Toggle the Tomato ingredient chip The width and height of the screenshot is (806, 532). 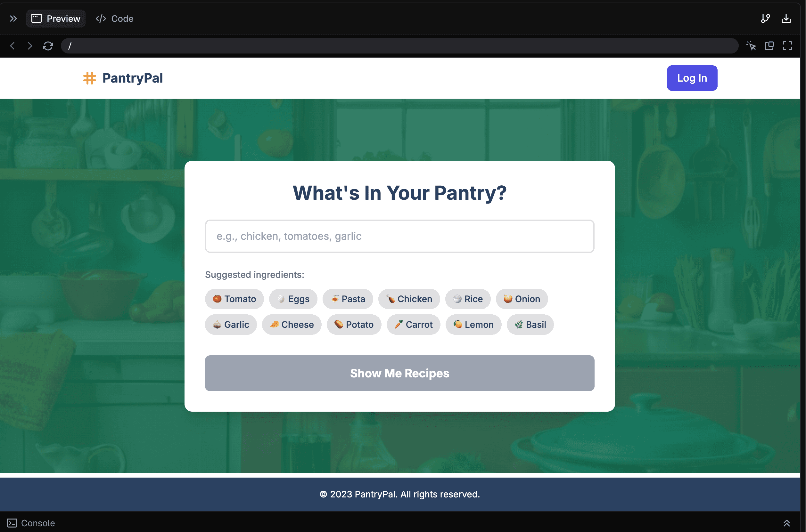point(234,299)
